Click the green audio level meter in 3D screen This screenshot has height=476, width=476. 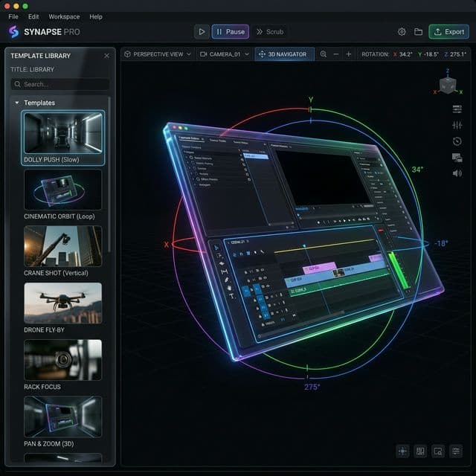(x=399, y=270)
